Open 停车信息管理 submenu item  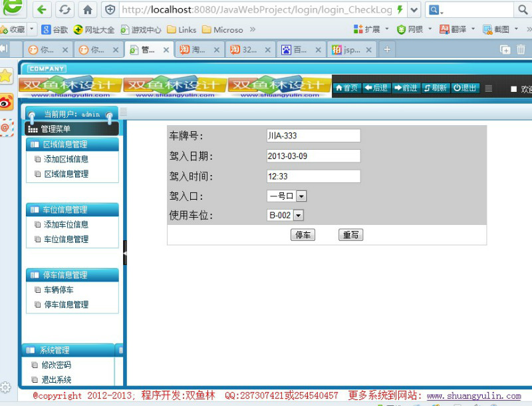click(x=66, y=305)
